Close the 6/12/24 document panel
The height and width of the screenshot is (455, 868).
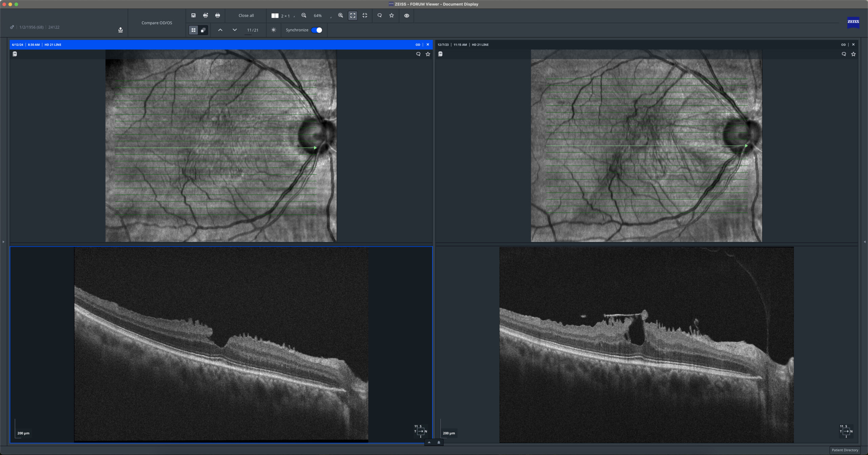coord(428,44)
